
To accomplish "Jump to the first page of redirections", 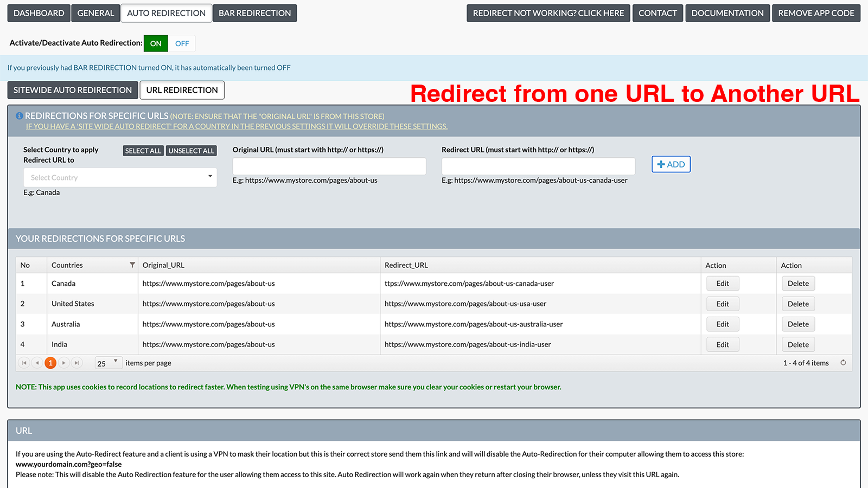I will point(24,362).
